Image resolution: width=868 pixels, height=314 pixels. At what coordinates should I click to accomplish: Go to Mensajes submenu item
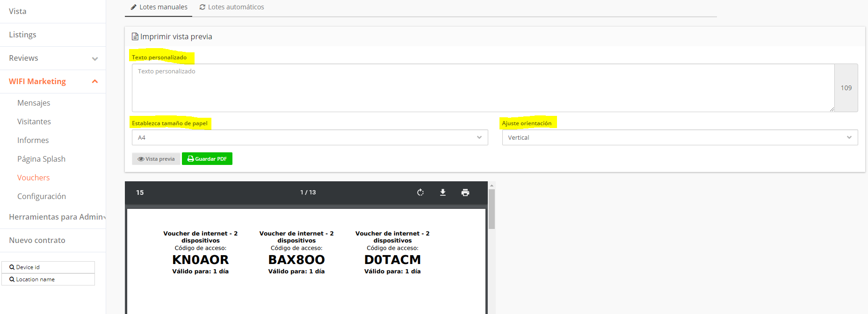click(x=34, y=103)
